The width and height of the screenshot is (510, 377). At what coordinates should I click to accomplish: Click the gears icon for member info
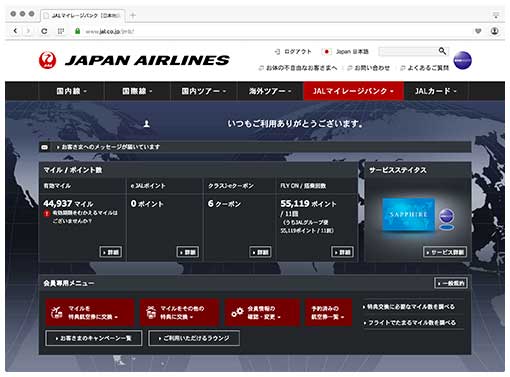pos(237,312)
